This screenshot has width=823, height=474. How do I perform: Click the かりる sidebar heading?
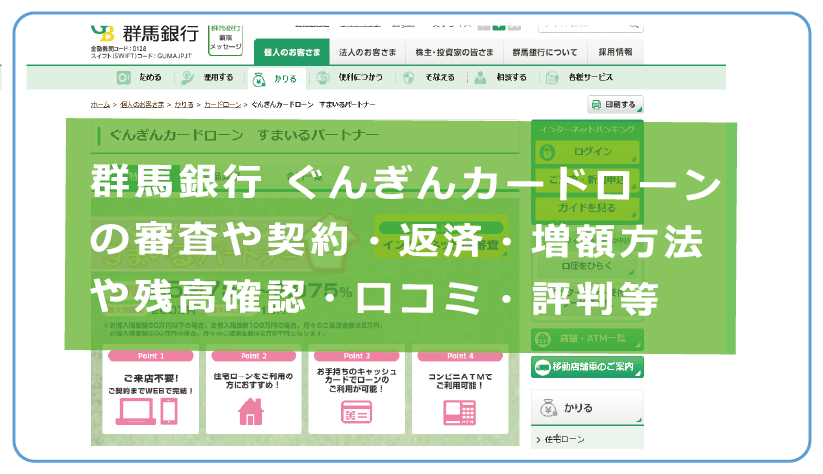point(587,407)
